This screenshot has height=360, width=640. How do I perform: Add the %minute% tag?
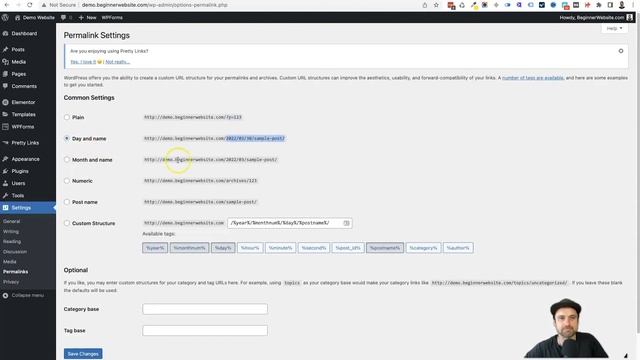click(x=280, y=248)
